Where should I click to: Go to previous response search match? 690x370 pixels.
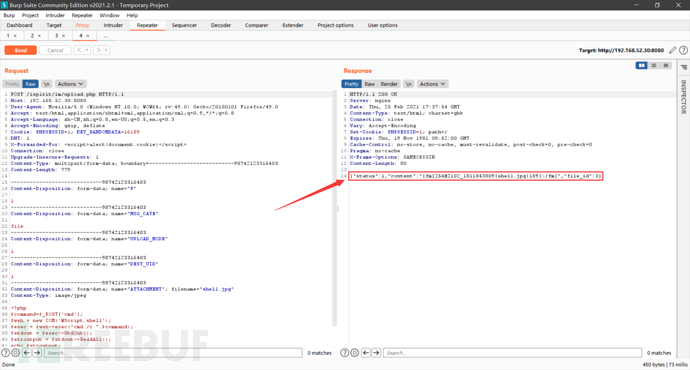[366, 353]
